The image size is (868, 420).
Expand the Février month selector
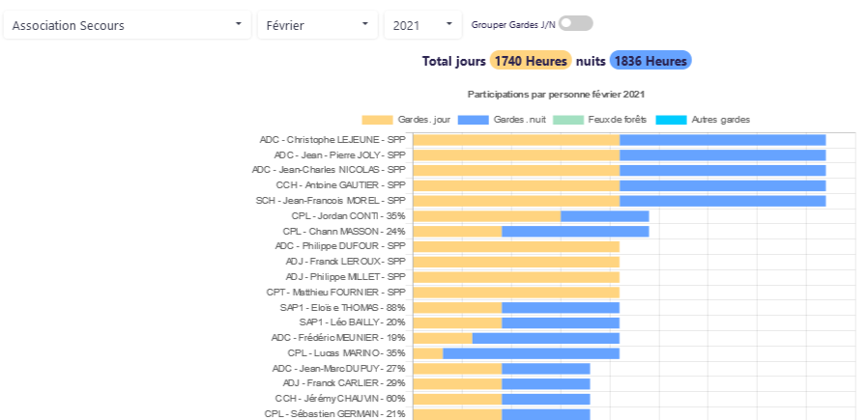click(317, 25)
